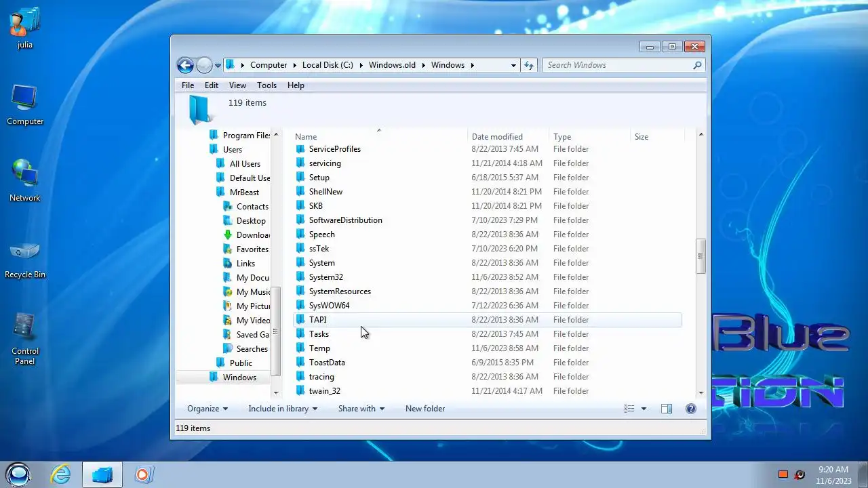Click the tray recorder status icon
The image size is (868, 488).
coord(800,474)
